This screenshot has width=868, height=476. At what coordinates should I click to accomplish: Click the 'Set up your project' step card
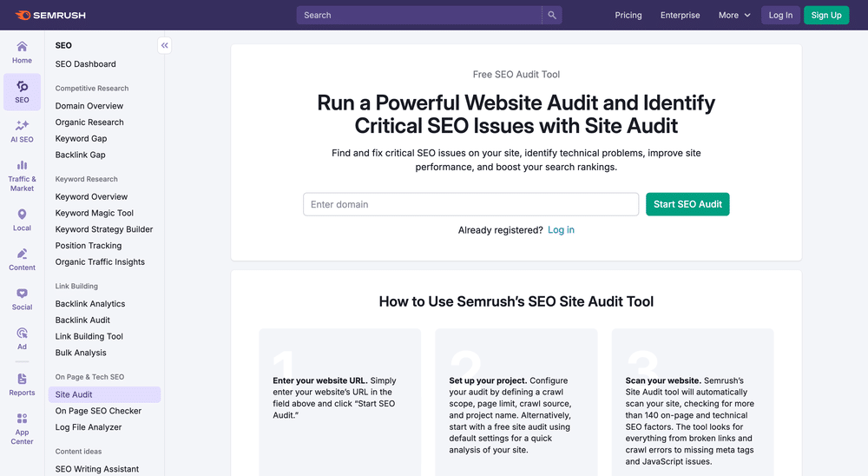pyautogui.click(x=516, y=402)
